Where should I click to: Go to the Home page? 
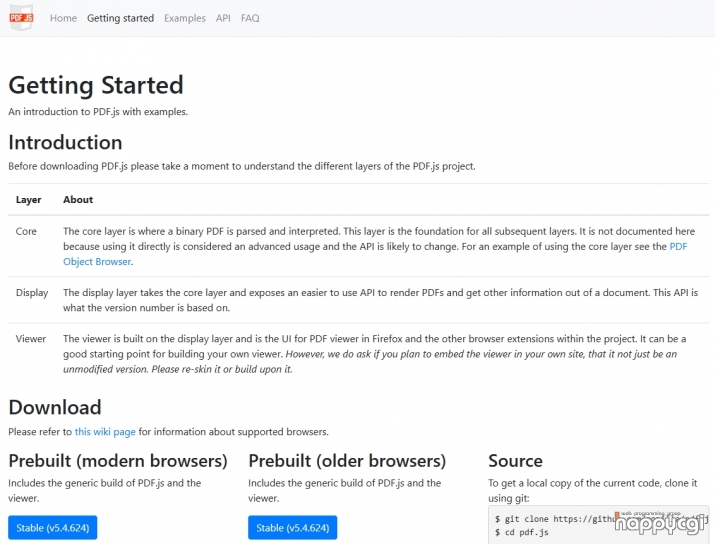click(x=63, y=18)
